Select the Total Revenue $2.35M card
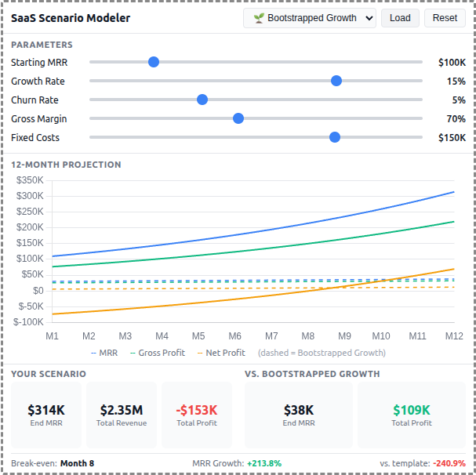This screenshot has width=476, height=475. 122,415
